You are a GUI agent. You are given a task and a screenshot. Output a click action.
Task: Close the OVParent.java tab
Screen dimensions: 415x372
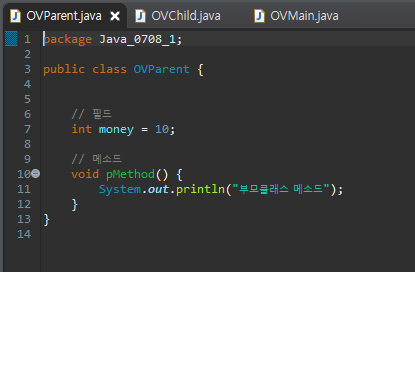(x=115, y=16)
